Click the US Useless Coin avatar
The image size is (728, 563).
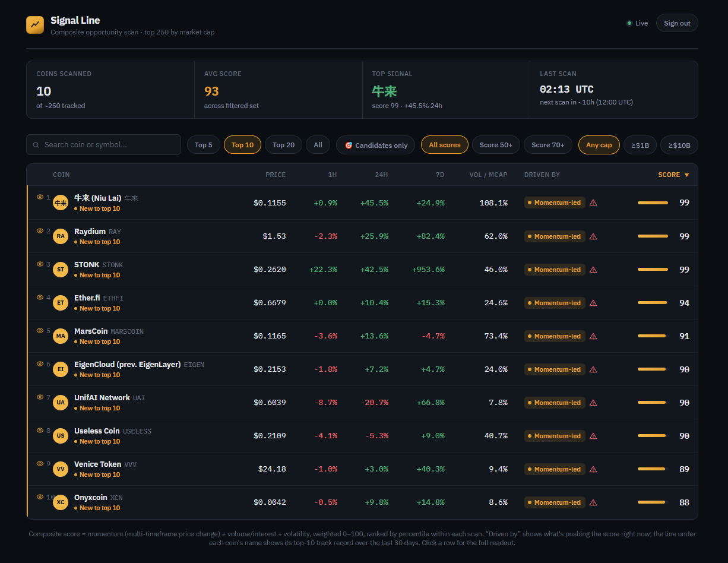point(61,435)
